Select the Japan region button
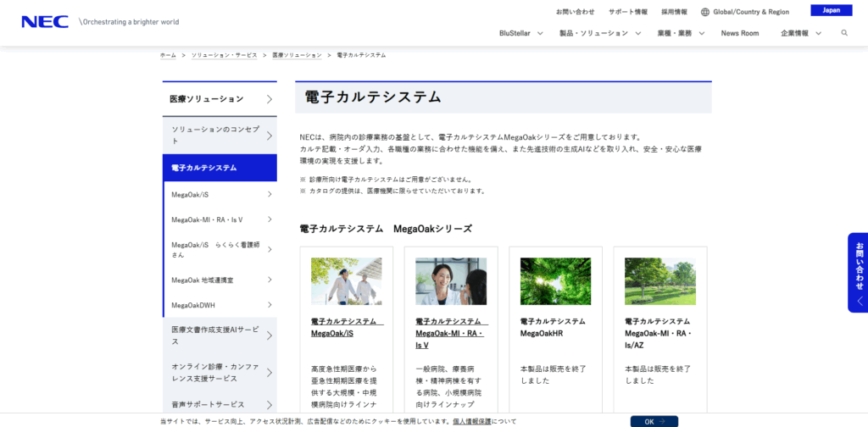868x427 pixels. tap(831, 10)
